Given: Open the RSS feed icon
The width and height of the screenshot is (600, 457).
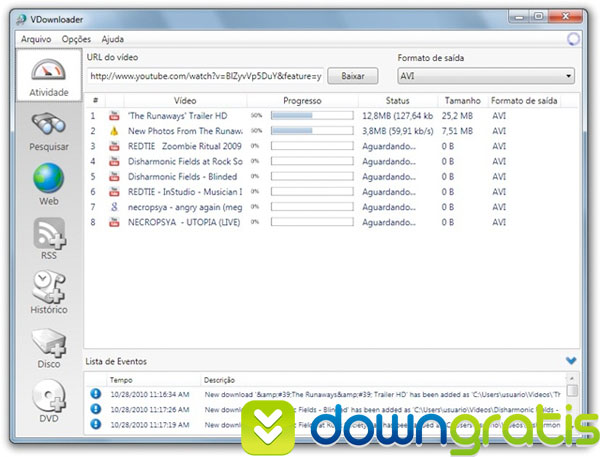Looking at the screenshot, I should pos(49,233).
